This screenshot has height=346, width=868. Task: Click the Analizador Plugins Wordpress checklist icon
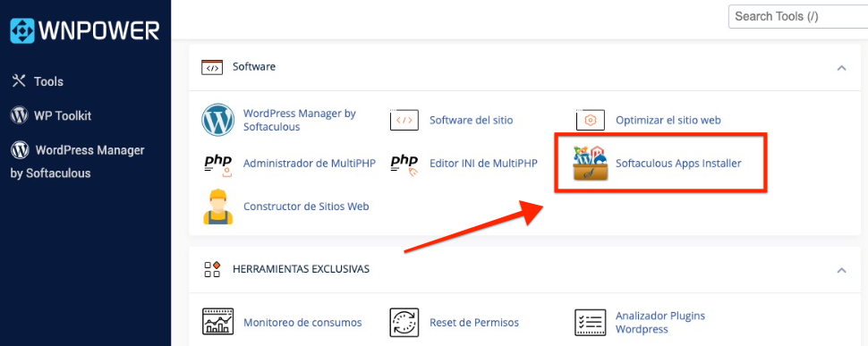(590, 322)
